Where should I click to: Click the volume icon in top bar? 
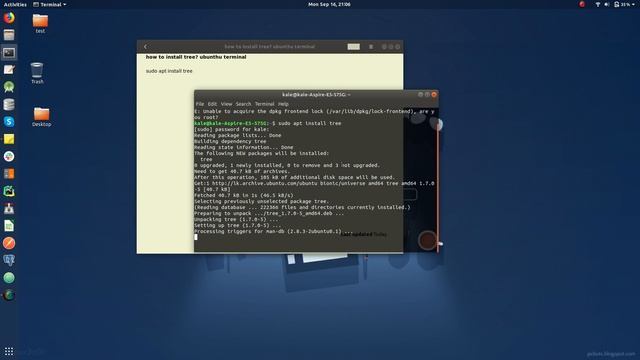(x=607, y=4)
